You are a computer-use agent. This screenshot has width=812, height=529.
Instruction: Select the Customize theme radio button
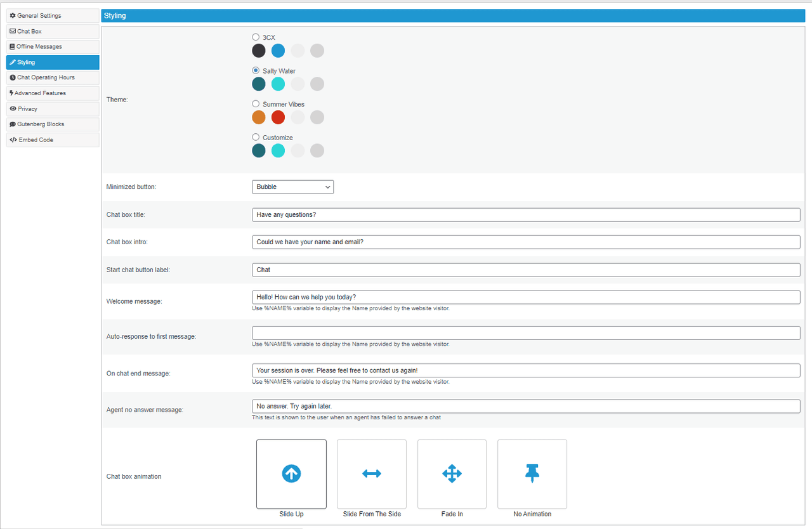[256, 137]
